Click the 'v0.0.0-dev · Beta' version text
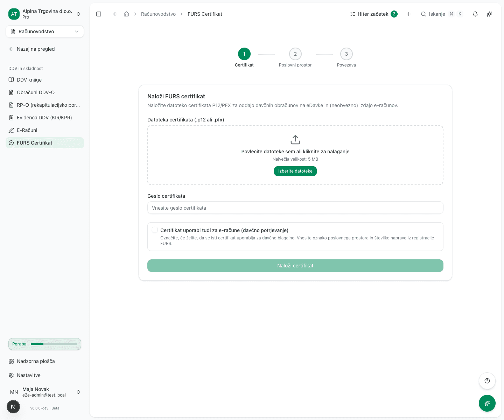The width and height of the screenshot is (504, 420). tap(45, 408)
